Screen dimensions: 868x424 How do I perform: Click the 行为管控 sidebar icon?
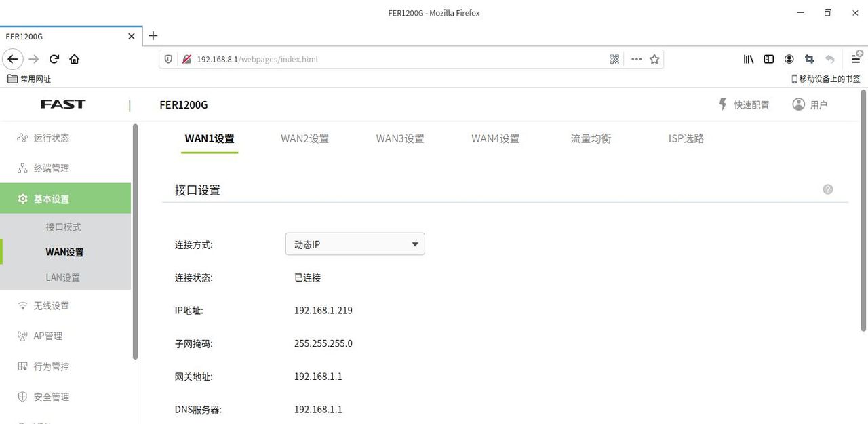[x=22, y=366]
